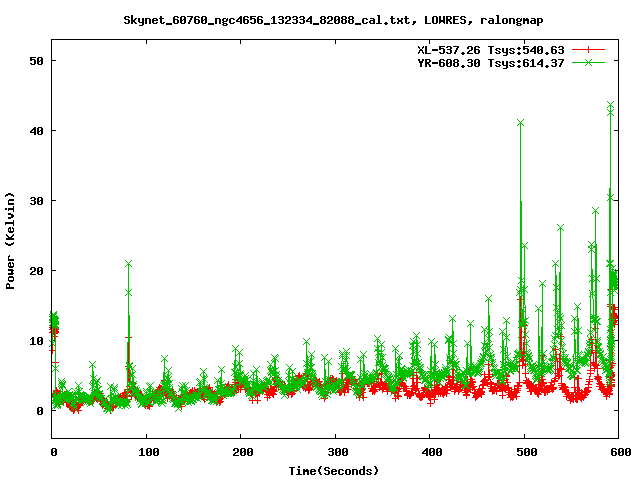Click the y-axis tick label 10
The image size is (640, 480).
pos(36,341)
